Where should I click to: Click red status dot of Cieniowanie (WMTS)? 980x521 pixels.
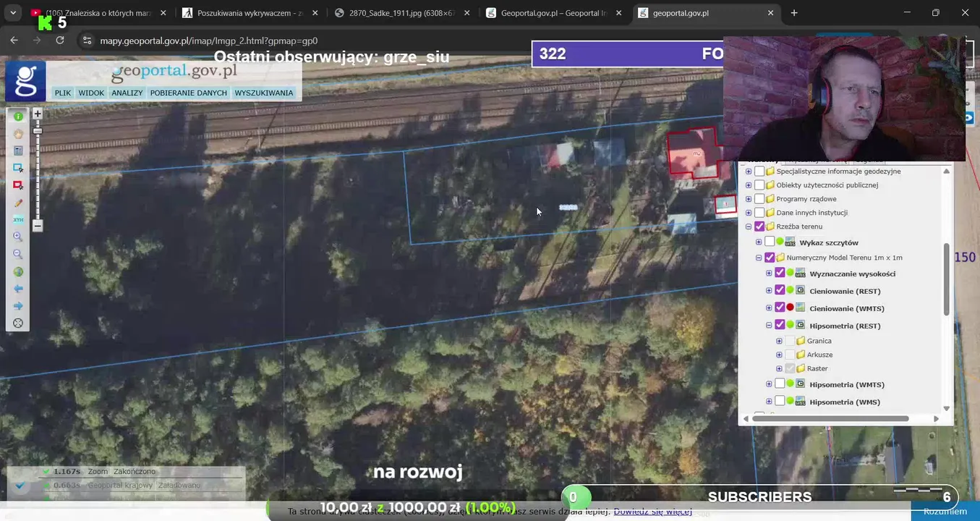pos(791,308)
